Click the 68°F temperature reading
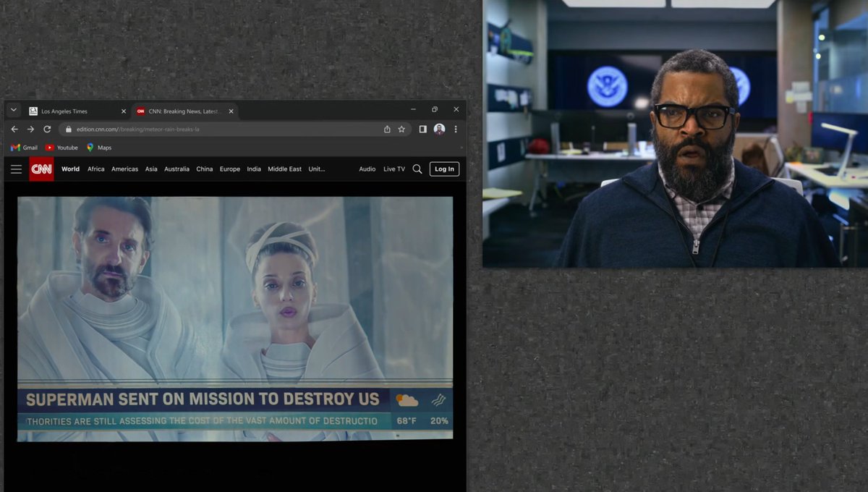The image size is (868, 492). pyautogui.click(x=407, y=421)
